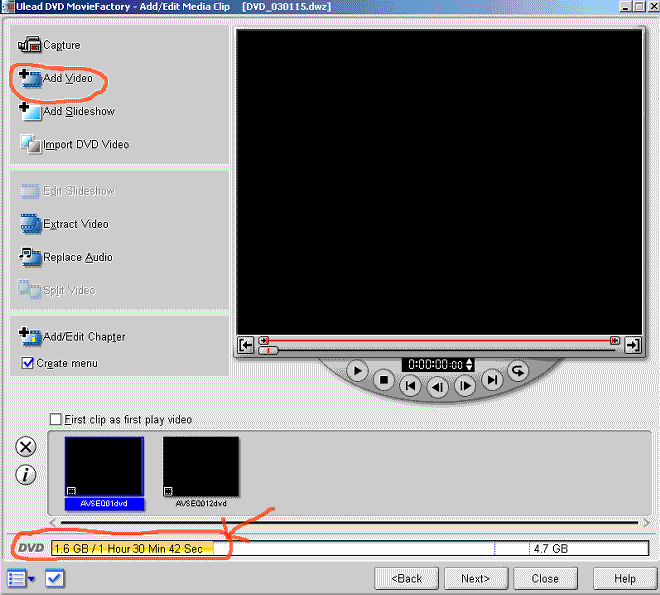Open Extract Video tool
This screenshot has height=595, width=660.
click(x=65, y=224)
